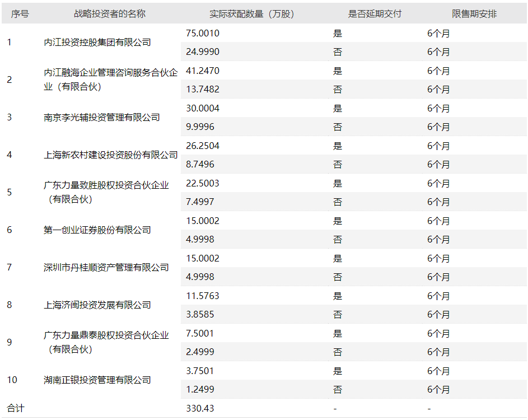The image size is (528, 420).
Task: Click 否 in the 8.7496 row
Action: tap(338, 165)
